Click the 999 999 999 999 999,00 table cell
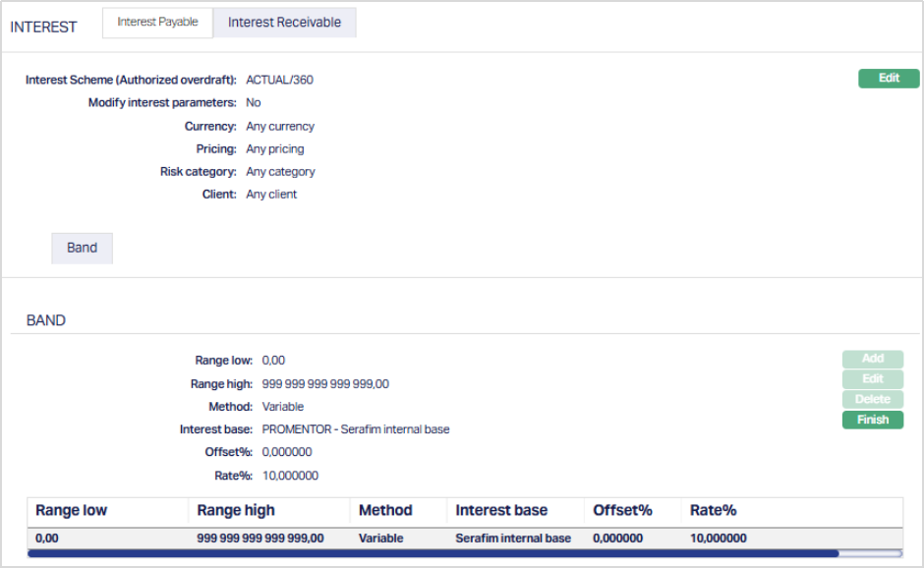Screen dimensions: 924x568 (260, 539)
